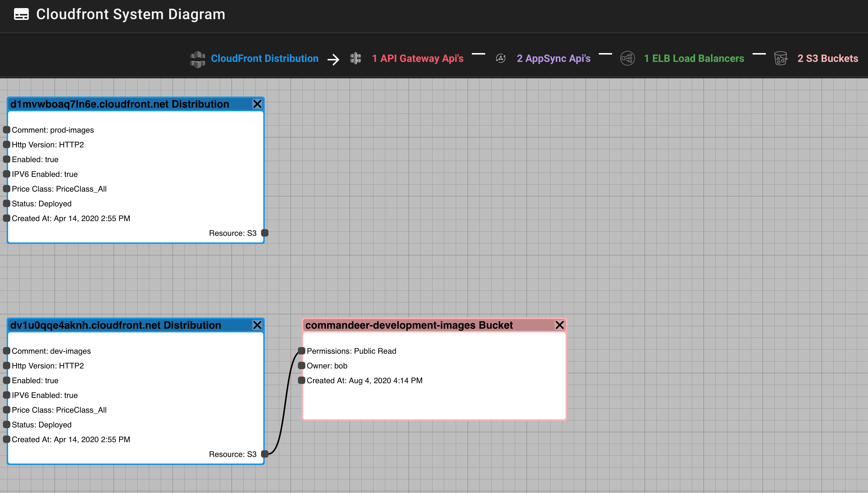Image resolution: width=868 pixels, height=493 pixels.
Task: Click IPV6 Enabled port in prod-images node
Action: pos(7,174)
